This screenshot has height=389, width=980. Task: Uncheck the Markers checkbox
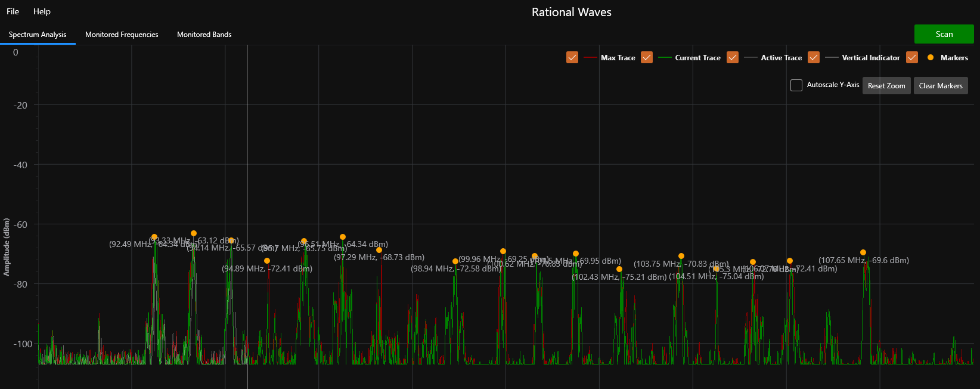(x=912, y=57)
